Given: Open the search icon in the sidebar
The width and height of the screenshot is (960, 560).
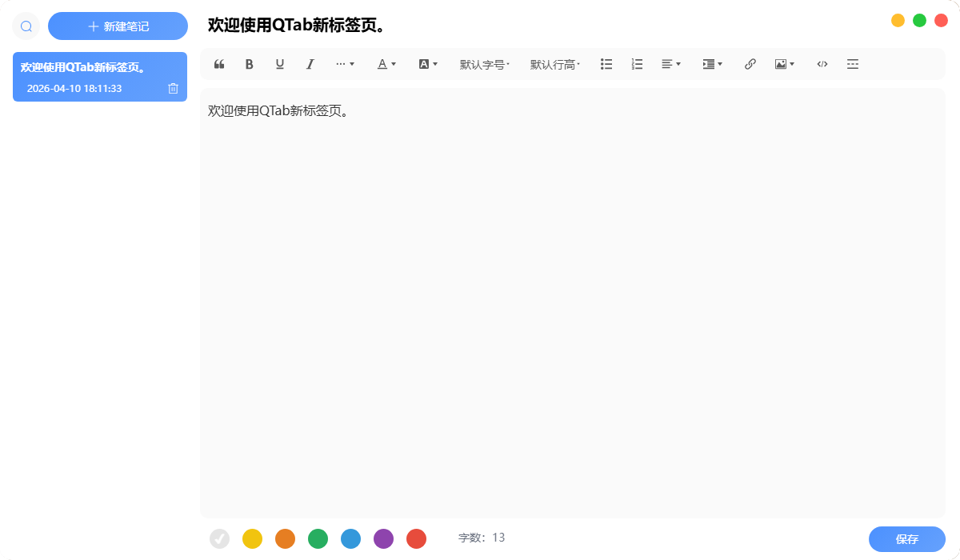Looking at the screenshot, I should [26, 26].
